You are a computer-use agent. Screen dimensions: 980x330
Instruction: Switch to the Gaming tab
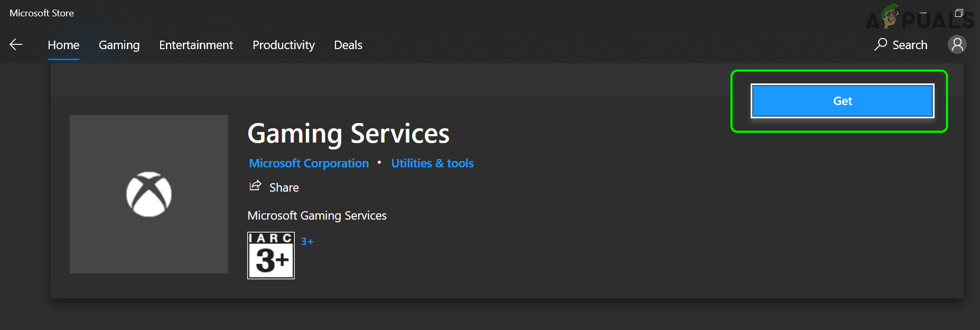(x=119, y=45)
